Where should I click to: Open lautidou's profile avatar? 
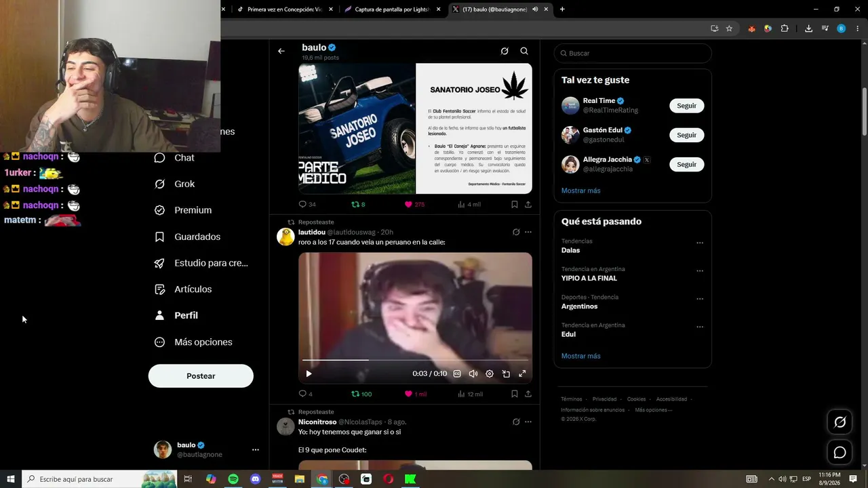coord(286,237)
